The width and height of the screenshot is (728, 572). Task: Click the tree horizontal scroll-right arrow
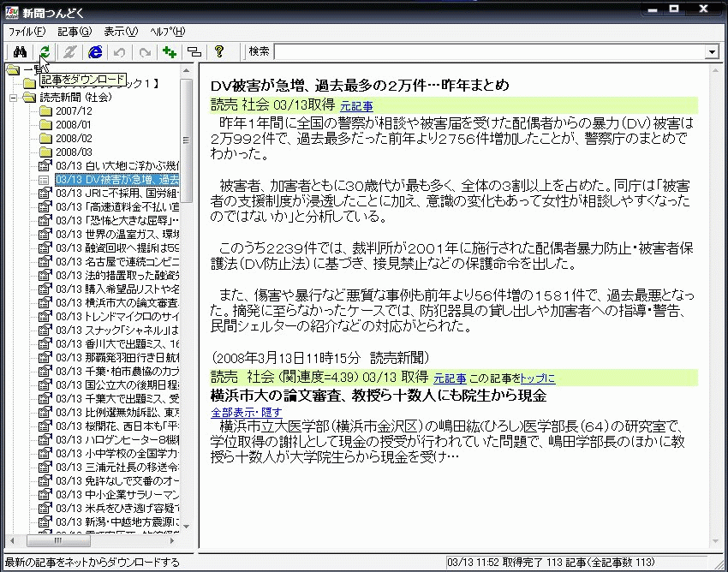(172, 540)
